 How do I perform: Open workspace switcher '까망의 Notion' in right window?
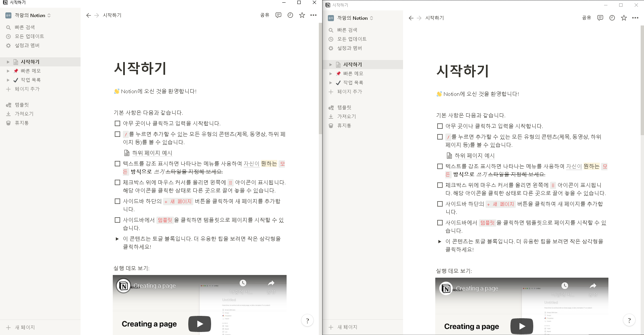pos(351,18)
